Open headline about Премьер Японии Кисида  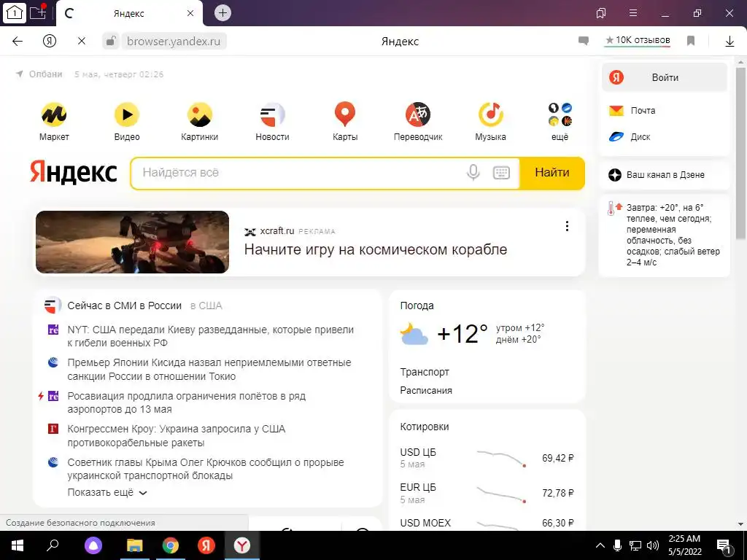[209, 369]
